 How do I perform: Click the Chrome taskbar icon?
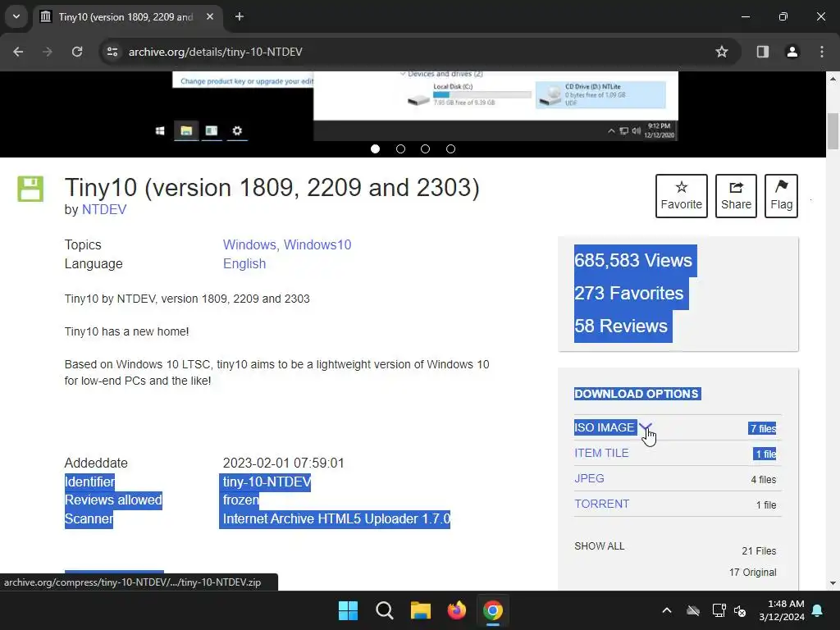pos(493,610)
